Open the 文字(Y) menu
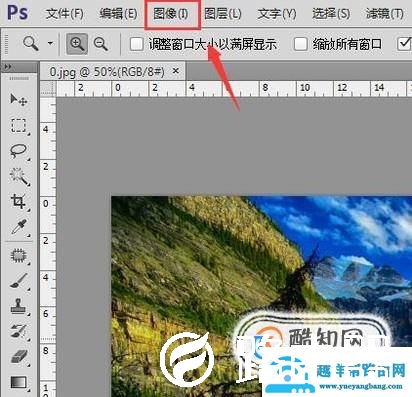 [277, 14]
